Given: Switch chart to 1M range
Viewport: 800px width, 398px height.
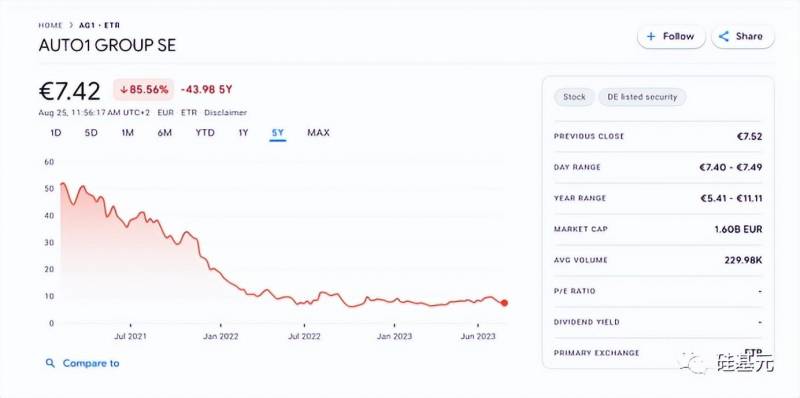Looking at the screenshot, I should coord(128,133).
